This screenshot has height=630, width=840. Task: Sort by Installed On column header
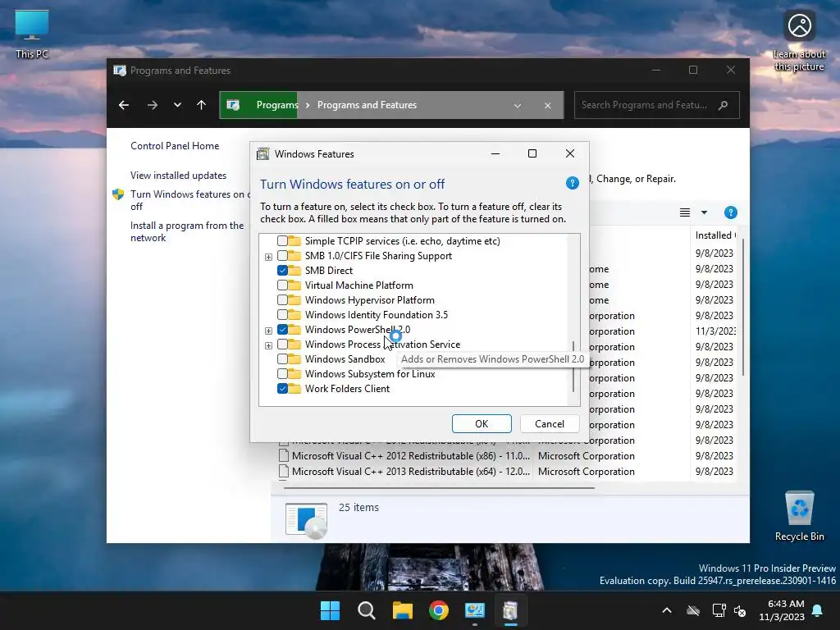point(715,235)
